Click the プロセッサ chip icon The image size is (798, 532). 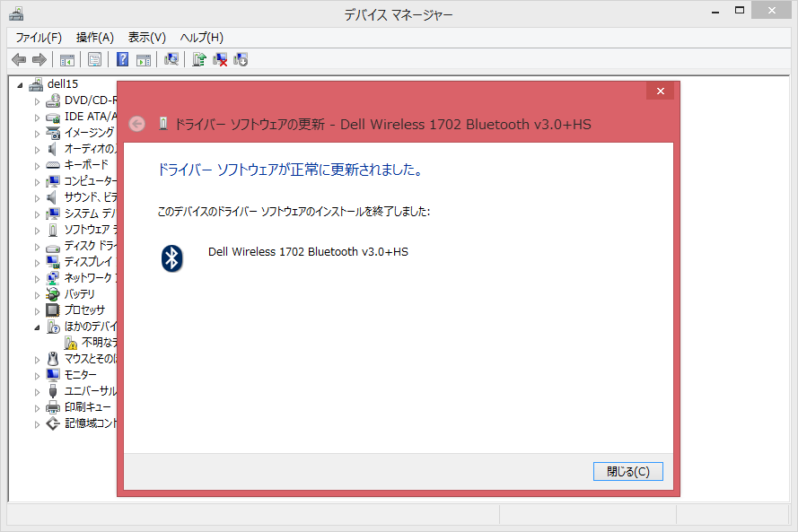(x=53, y=310)
